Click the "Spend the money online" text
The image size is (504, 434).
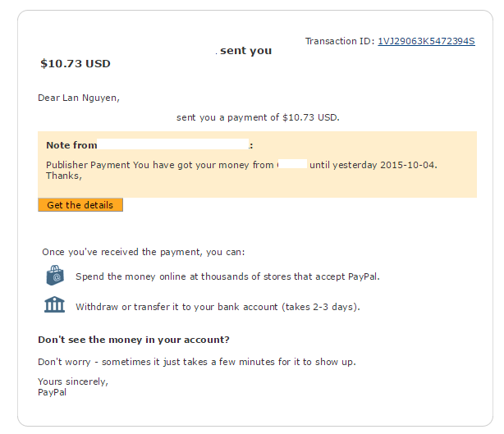click(227, 276)
